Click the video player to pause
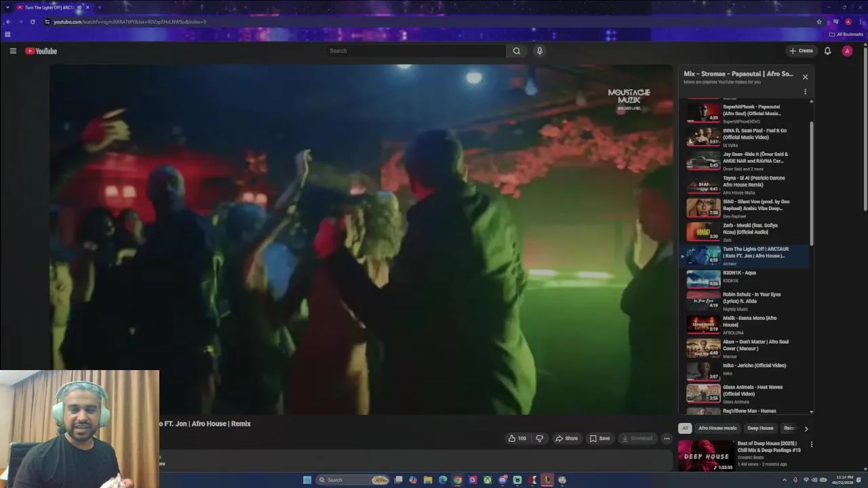Viewport: 868px width, 488px height. (361, 239)
